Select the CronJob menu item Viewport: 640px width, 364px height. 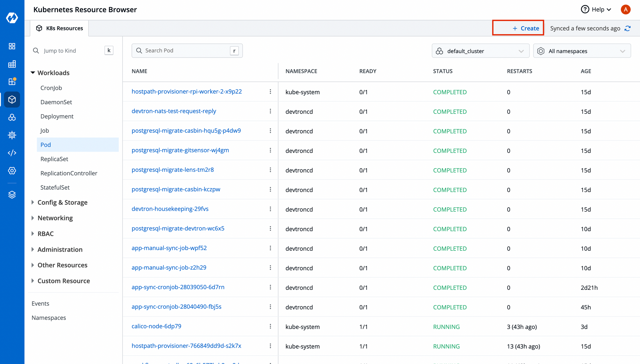[52, 88]
